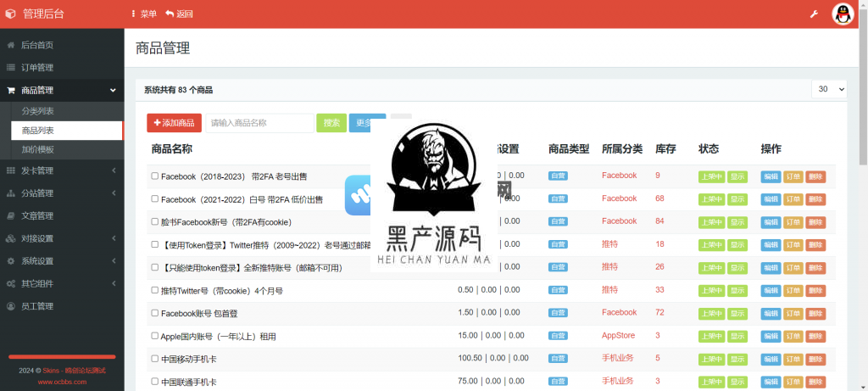This screenshot has height=391, width=868.
Task: Click the gear icon beside 系统设置
Action: pos(10,261)
